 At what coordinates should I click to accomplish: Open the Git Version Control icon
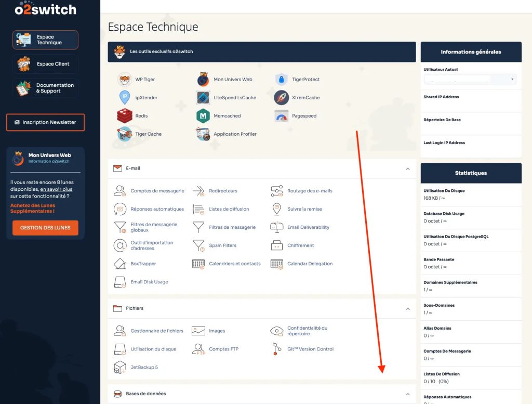coord(276,349)
